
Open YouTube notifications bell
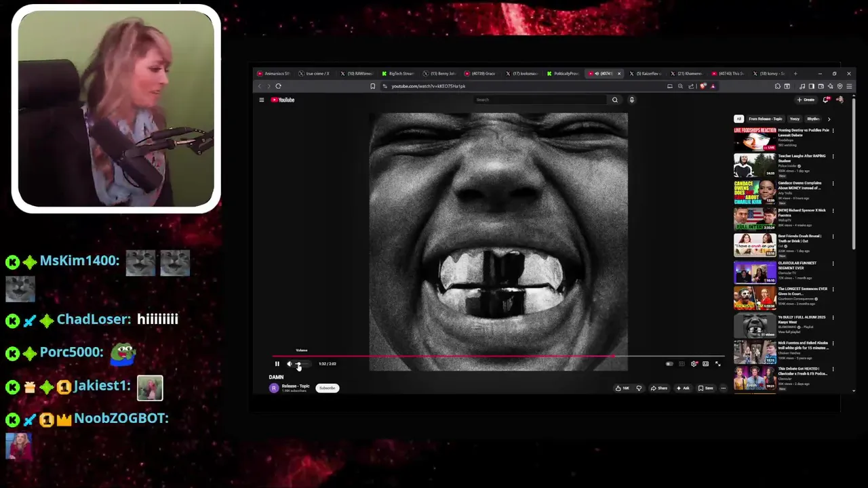(826, 100)
